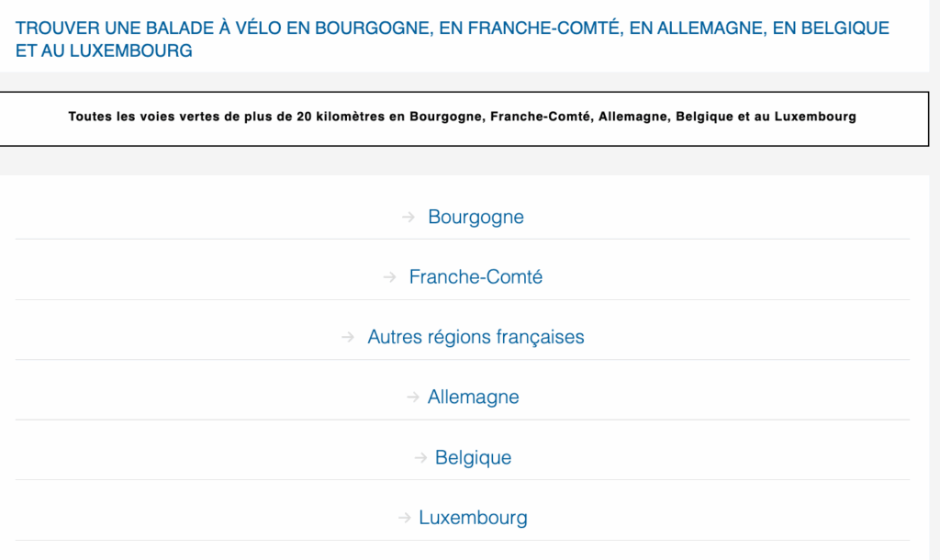Viewport: 940px width, 560px height.
Task: Follow the Belgique link
Action: [x=473, y=458]
